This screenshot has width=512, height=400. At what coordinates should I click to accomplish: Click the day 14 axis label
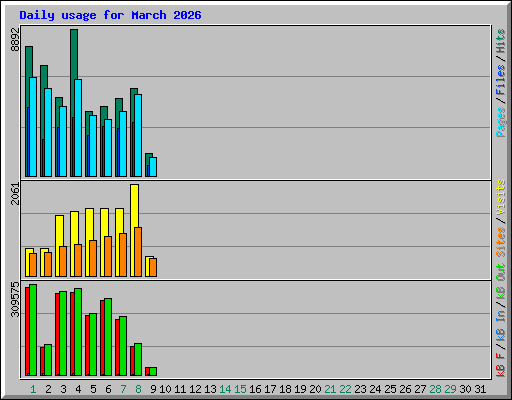[225, 389]
